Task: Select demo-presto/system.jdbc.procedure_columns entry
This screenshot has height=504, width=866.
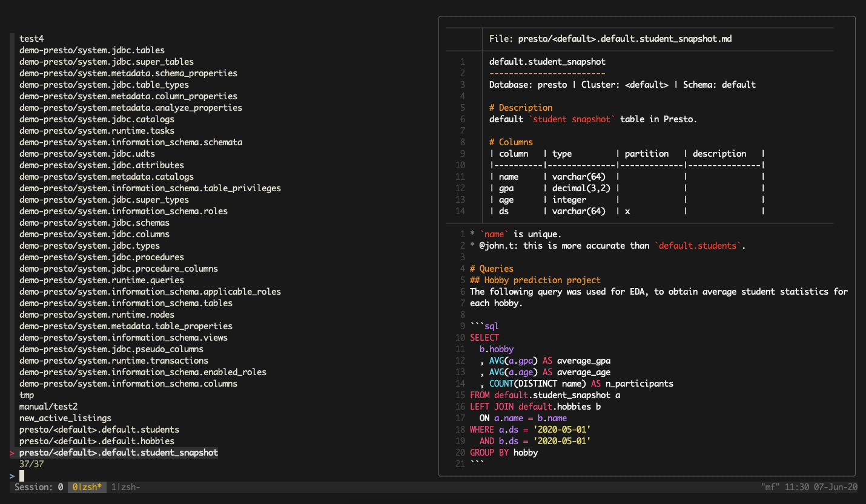Action: coord(119,269)
